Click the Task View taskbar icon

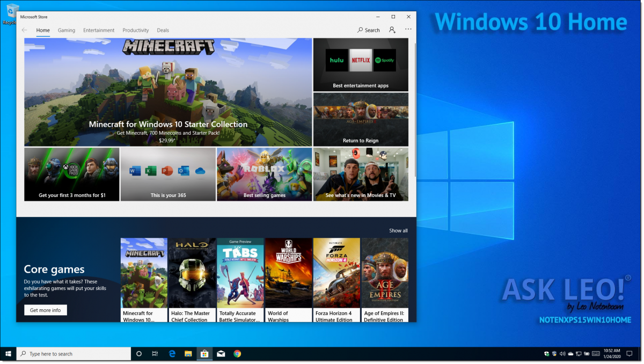coord(155,354)
